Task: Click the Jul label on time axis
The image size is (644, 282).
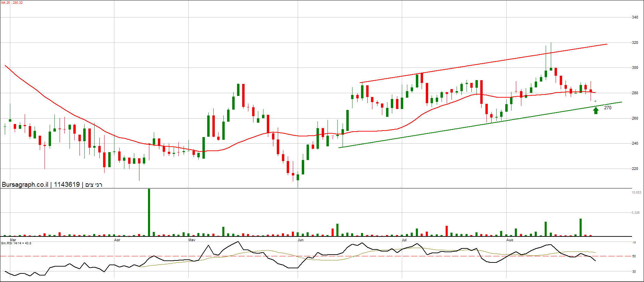Action: click(x=404, y=240)
